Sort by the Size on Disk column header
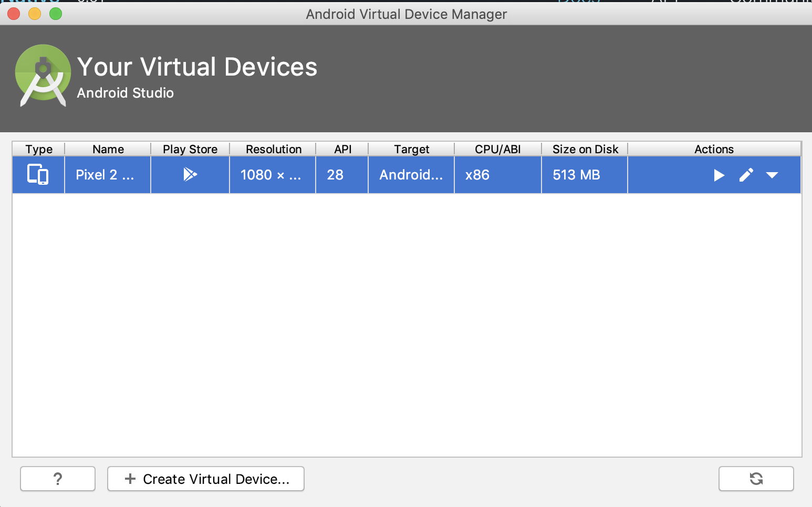This screenshot has width=812, height=507. [x=585, y=149]
